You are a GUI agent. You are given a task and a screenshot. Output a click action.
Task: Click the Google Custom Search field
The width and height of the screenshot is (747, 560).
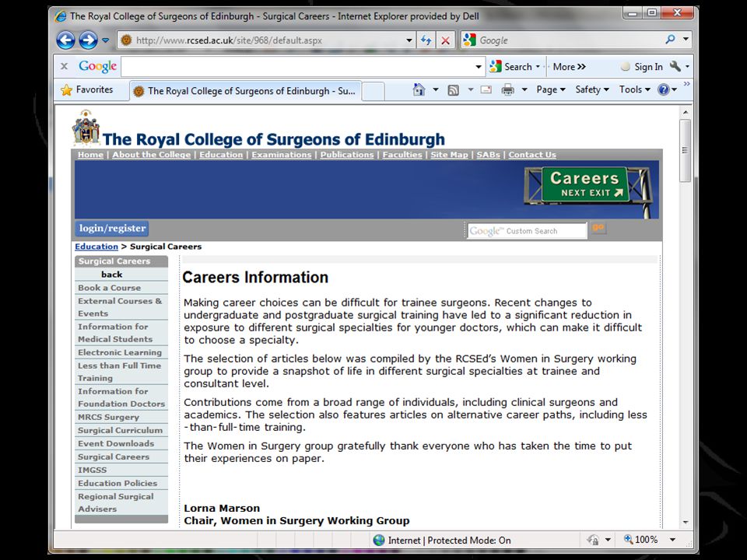tap(527, 231)
